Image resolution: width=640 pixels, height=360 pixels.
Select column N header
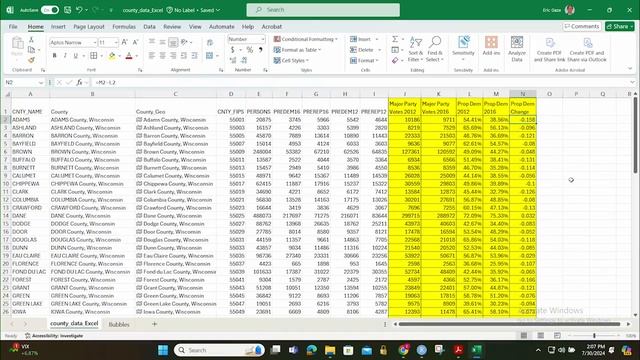coord(522,94)
